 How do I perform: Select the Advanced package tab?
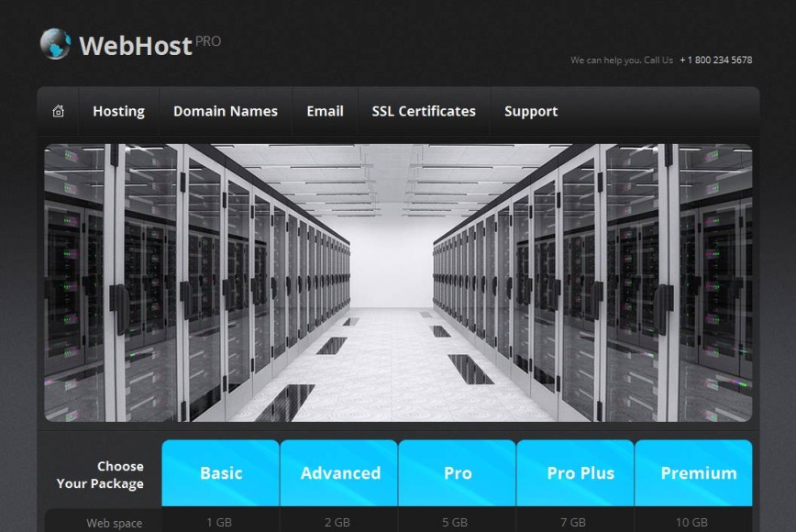(x=339, y=473)
